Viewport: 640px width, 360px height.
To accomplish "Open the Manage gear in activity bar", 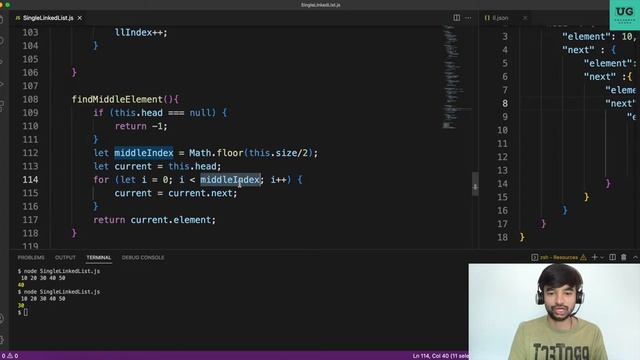I will coord(2,340).
